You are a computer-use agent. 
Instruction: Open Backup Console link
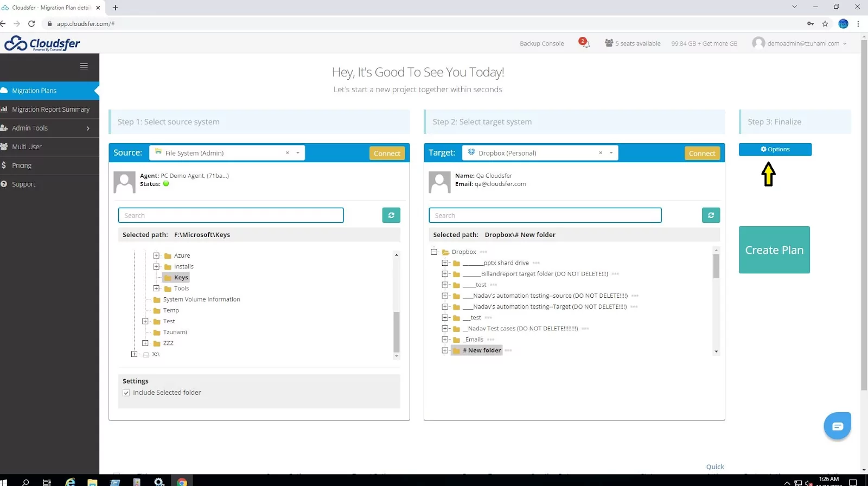[x=541, y=43]
